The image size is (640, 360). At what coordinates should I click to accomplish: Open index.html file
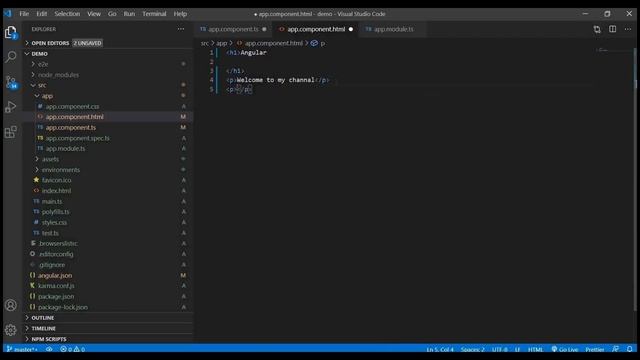(x=56, y=191)
